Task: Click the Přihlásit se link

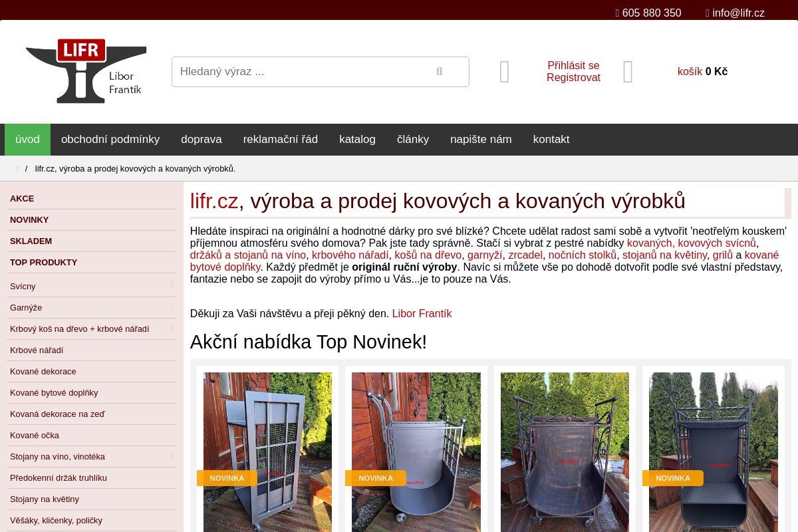Action: click(x=573, y=66)
